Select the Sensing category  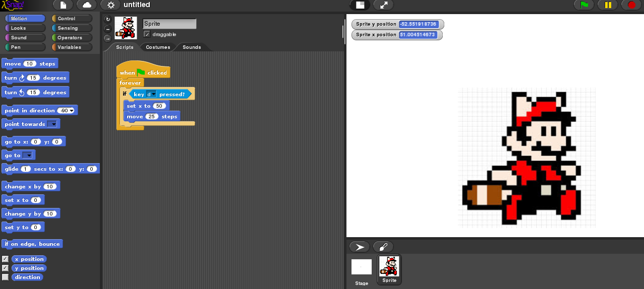[72, 28]
